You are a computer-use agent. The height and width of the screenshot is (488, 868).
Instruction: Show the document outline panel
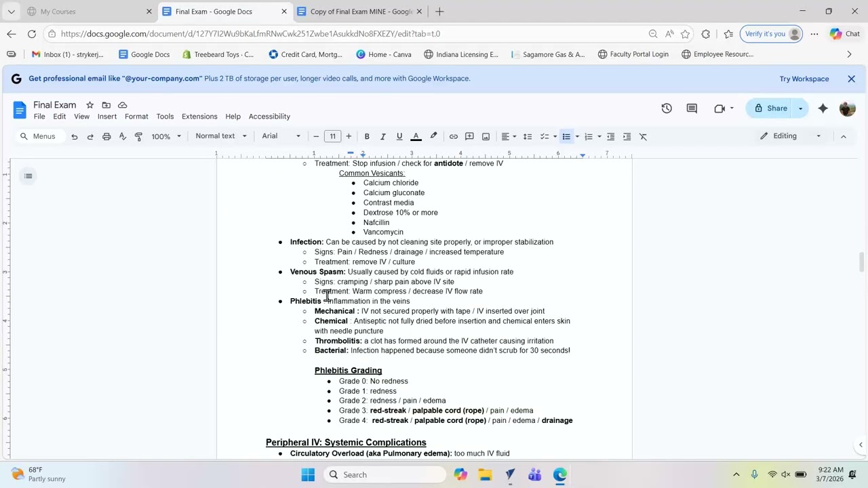pyautogui.click(x=28, y=176)
